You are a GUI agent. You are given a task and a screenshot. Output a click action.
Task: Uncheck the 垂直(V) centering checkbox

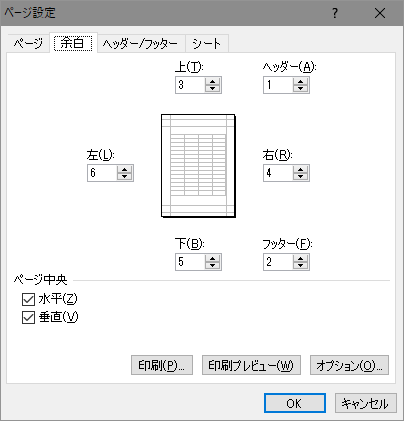point(28,317)
